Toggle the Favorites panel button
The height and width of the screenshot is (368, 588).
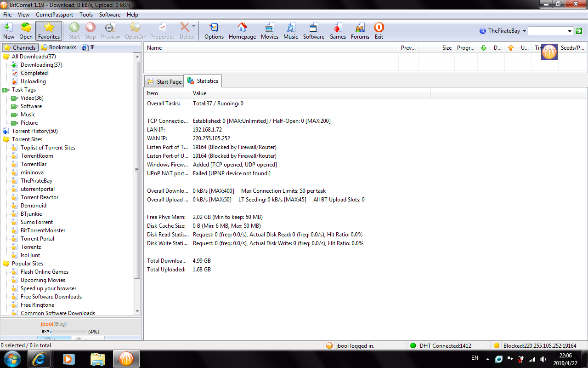point(49,30)
